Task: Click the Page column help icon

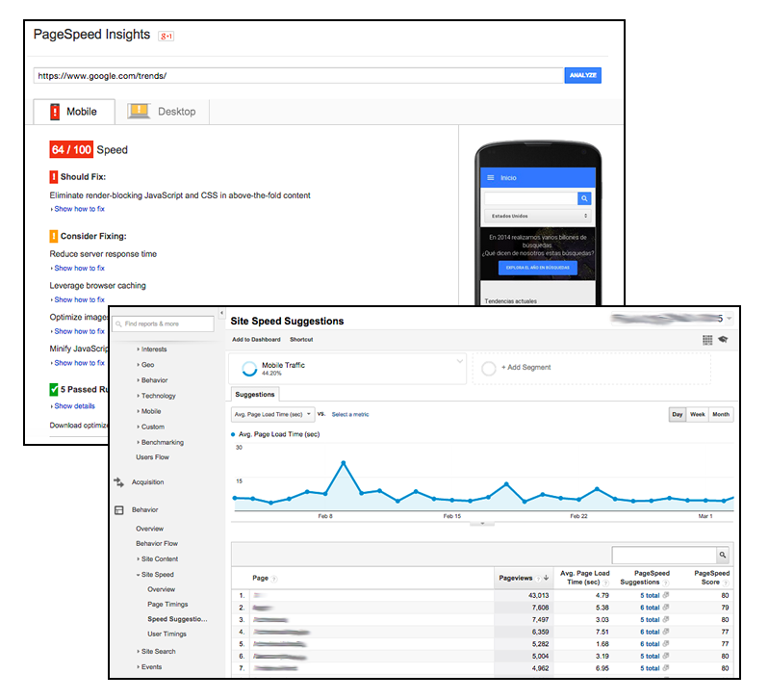Action: [x=274, y=579]
